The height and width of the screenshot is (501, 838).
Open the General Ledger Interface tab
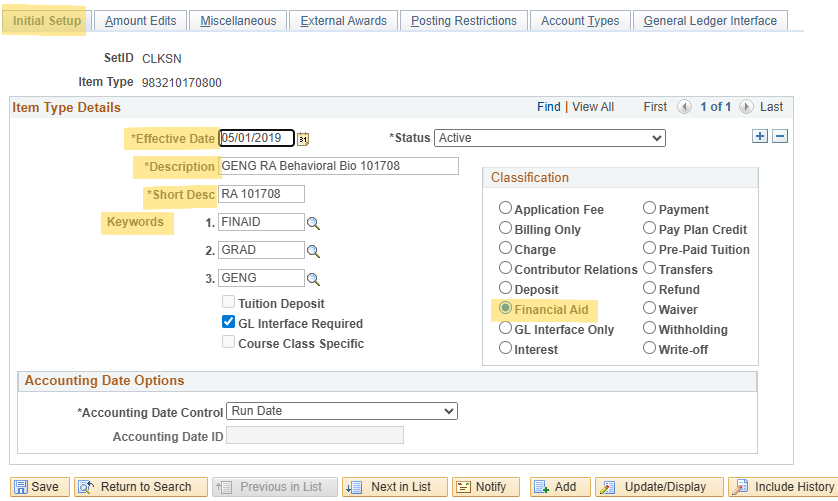(710, 21)
